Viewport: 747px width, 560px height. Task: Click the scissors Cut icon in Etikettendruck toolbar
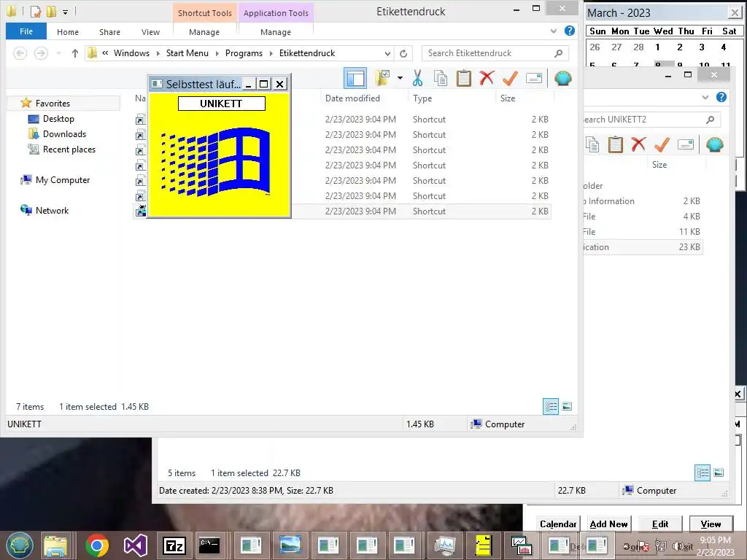pyautogui.click(x=417, y=78)
